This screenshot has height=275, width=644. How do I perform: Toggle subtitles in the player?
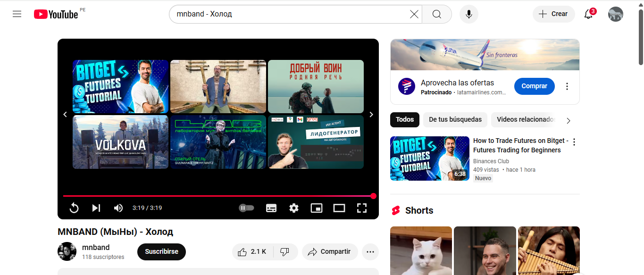(x=271, y=208)
